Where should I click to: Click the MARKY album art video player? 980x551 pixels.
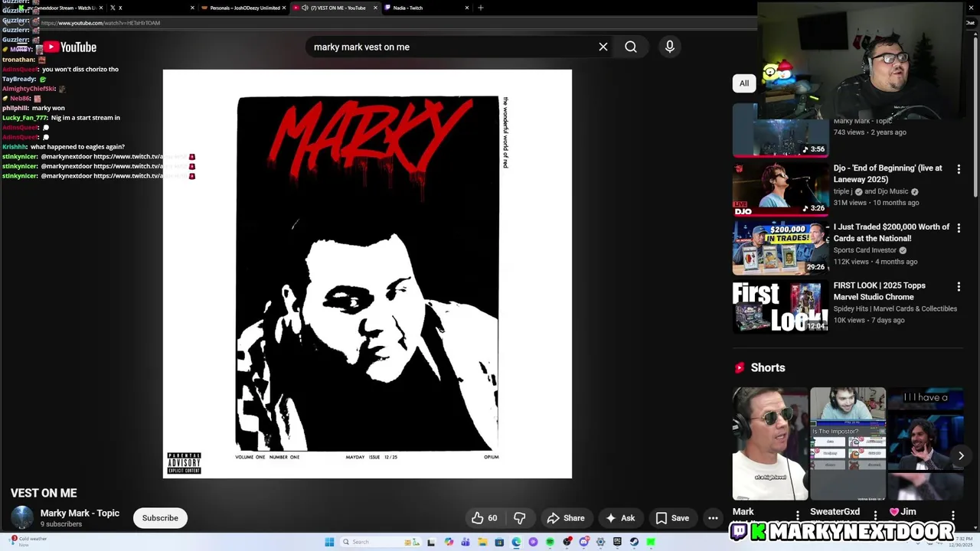click(x=367, y=274)
